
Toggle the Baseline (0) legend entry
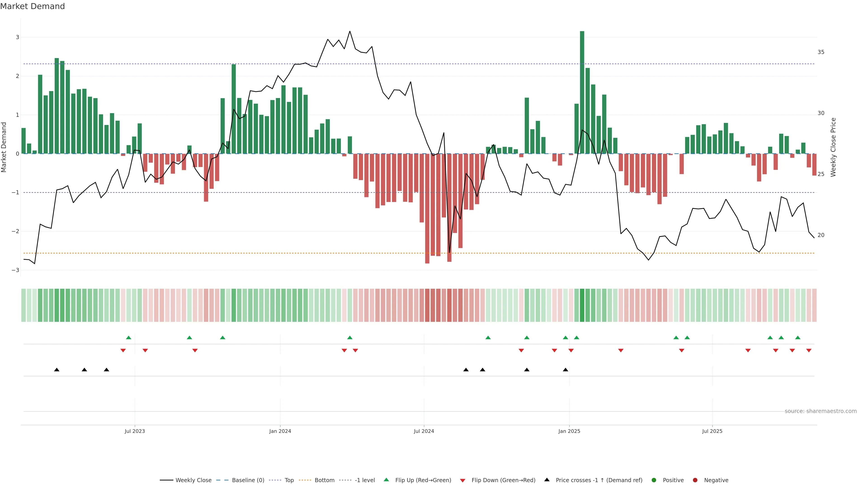[x=248, y=480]
